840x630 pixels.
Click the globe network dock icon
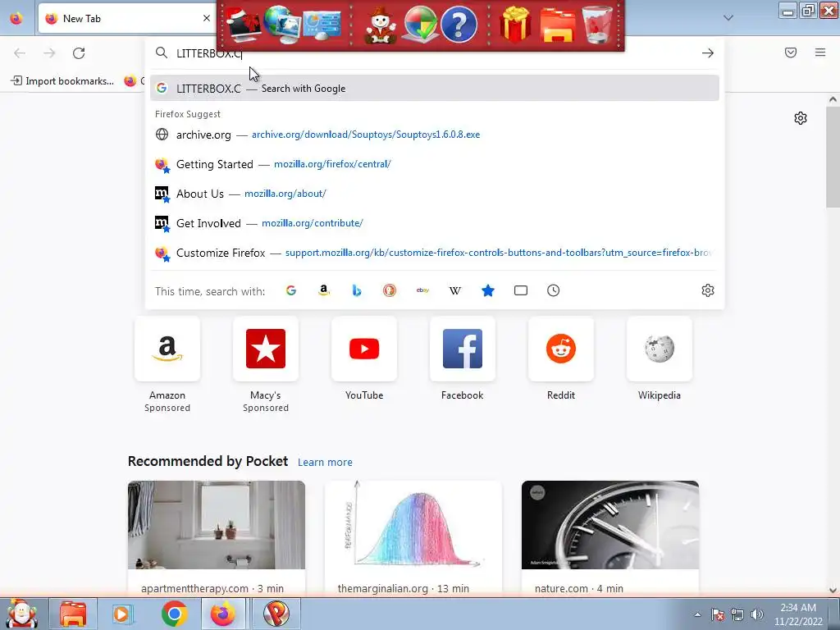tap(282, 25)
